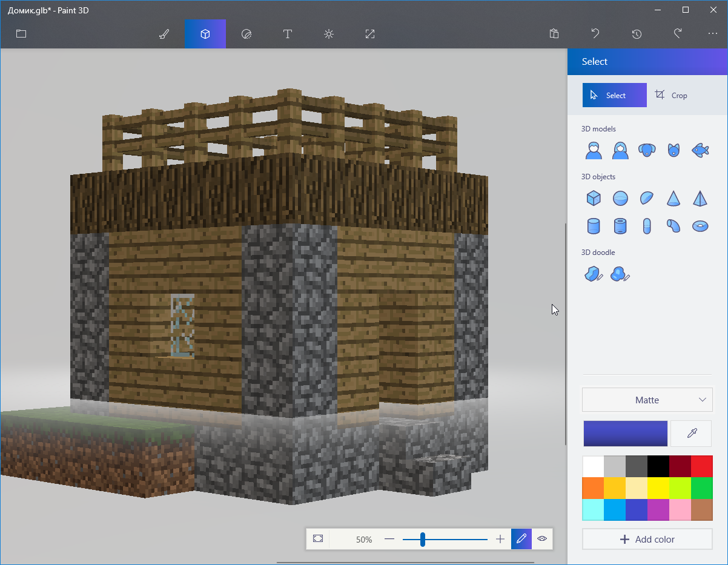
Task: Insert the 3D cube object
Action: 594,198
